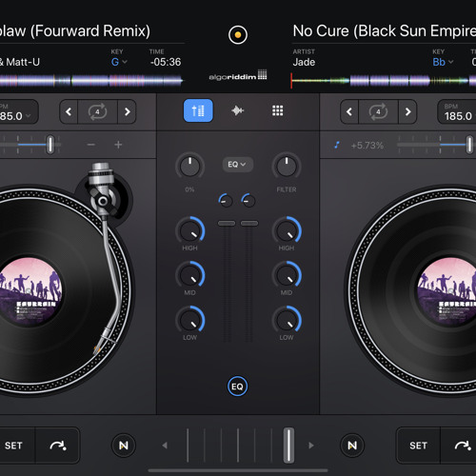Click the right FILTER knob
Screen dimensions: 476x476
[287, 167]
